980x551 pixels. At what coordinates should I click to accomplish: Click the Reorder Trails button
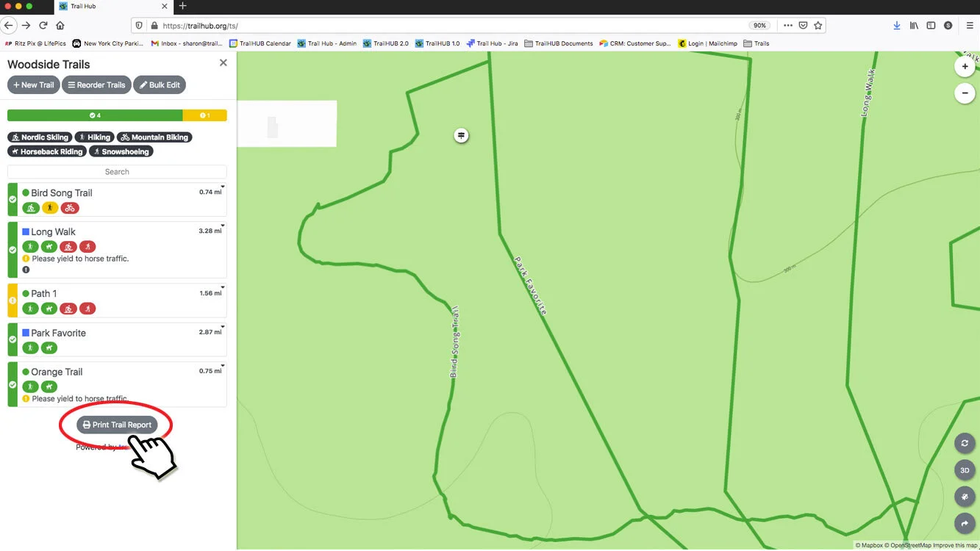tap(96, 85)
